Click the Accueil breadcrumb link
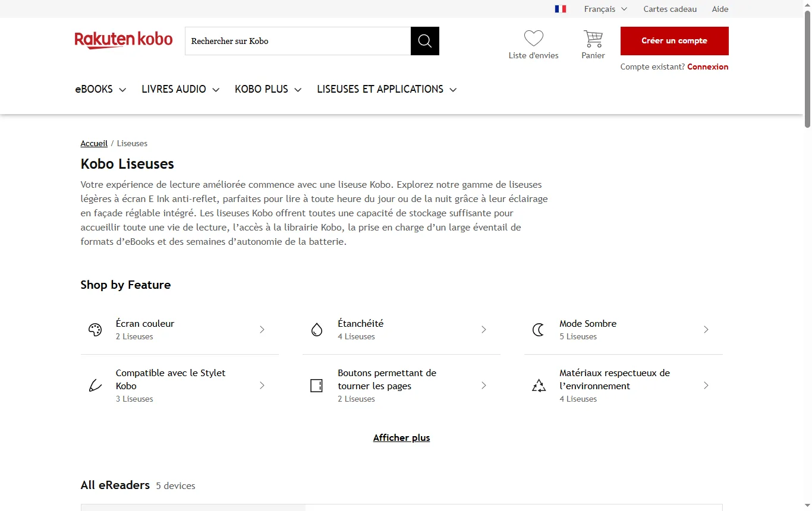 [94, 143]
